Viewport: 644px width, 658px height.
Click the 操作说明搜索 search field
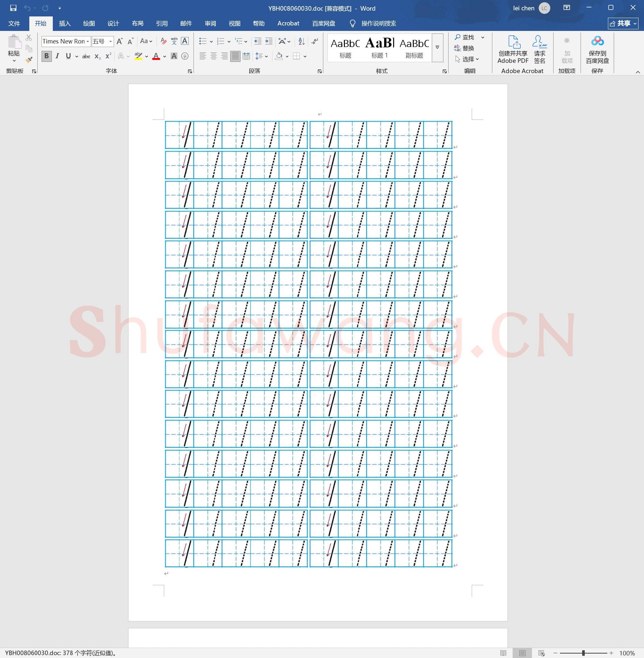click(x=378, y=23)
